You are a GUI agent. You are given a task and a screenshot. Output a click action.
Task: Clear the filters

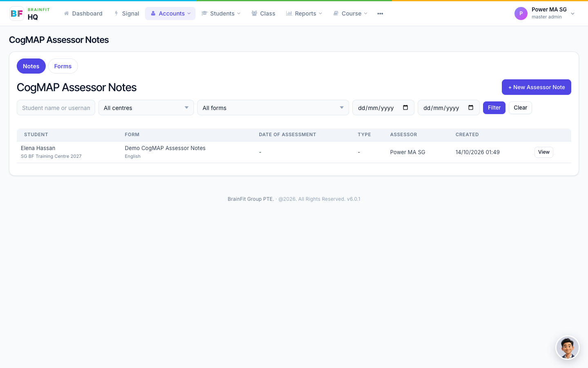click(520, 108)
